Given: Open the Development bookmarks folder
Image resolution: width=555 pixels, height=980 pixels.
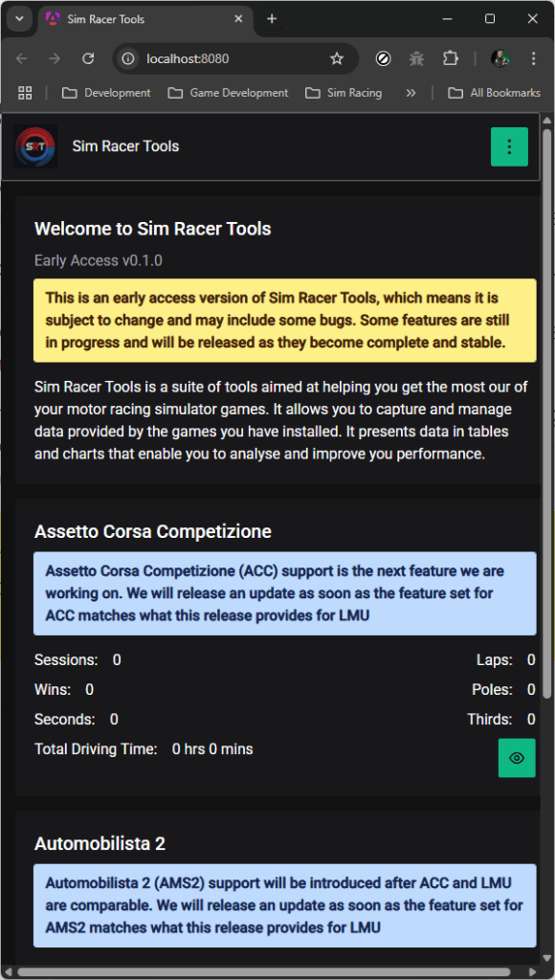Looking at the screenshot, I should [106, 93].
